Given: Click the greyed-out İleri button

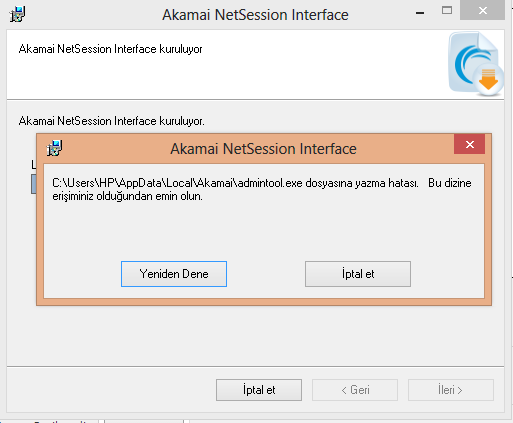Looking at the screenshot, I should (x=451, y=390).
